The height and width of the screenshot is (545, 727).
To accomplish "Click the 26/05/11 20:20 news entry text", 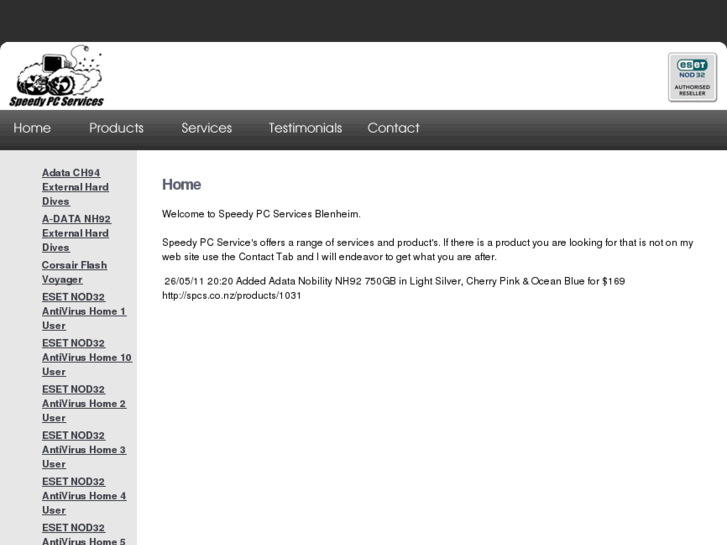I will 394,288.
